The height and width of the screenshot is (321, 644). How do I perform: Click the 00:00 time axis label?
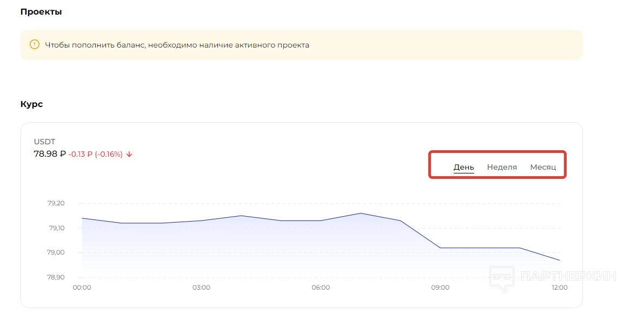pyautogui.click(x=82, y=287)
